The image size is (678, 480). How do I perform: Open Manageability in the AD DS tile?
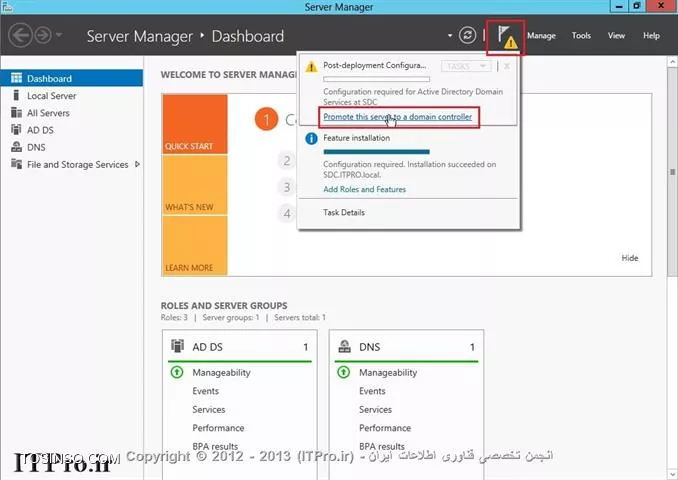coord(221,372)
